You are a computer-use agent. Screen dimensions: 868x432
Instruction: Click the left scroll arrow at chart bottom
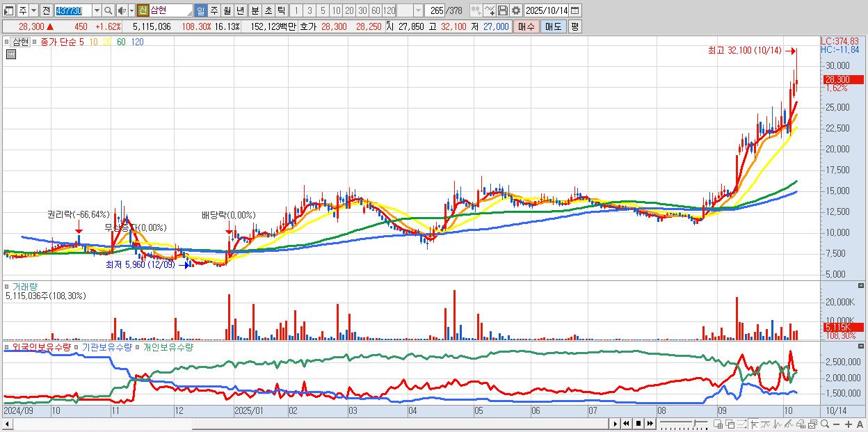[7, 424]
